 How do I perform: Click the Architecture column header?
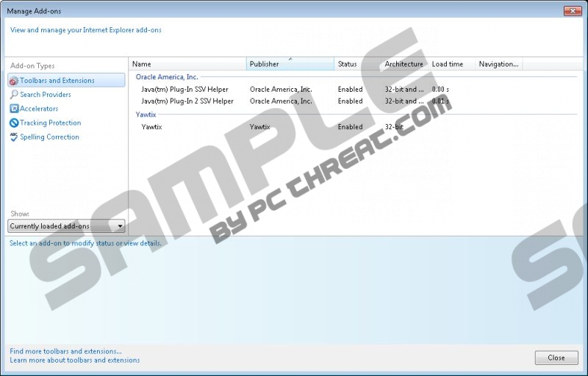point(404,64)
